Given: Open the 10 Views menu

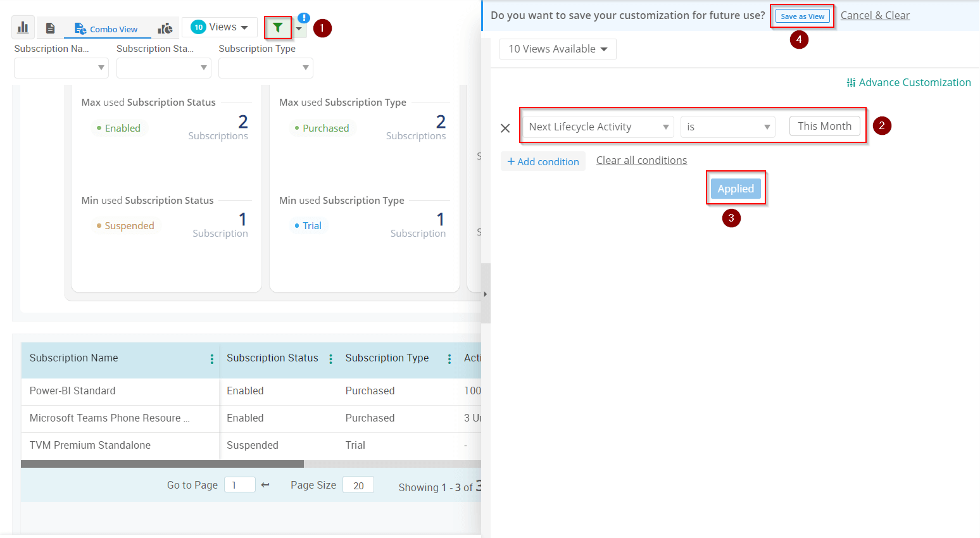Looking at the screenshot, I should tap(220, 27).
